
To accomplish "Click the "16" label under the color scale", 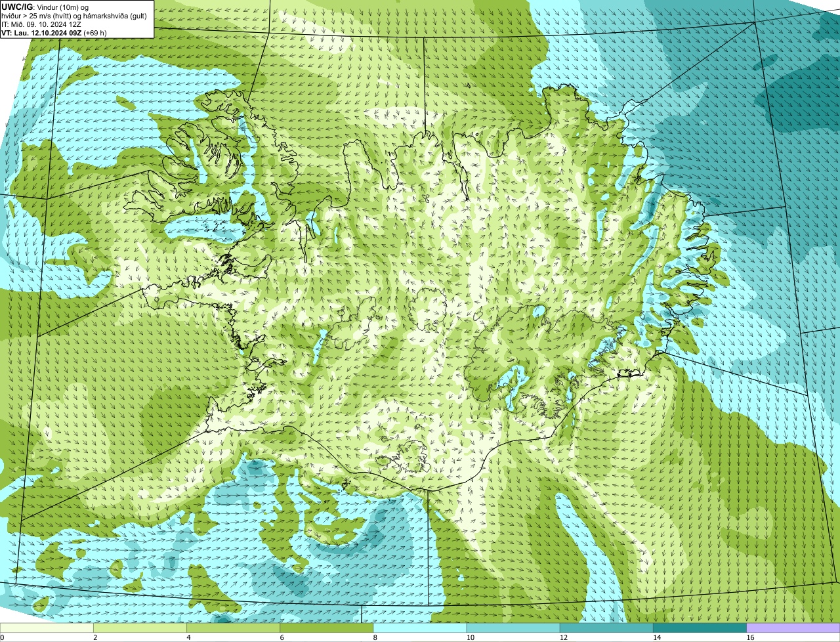I will pos(750,637).
